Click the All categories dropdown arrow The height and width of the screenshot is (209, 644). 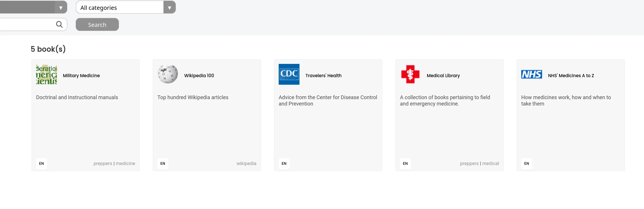point(170,8)
